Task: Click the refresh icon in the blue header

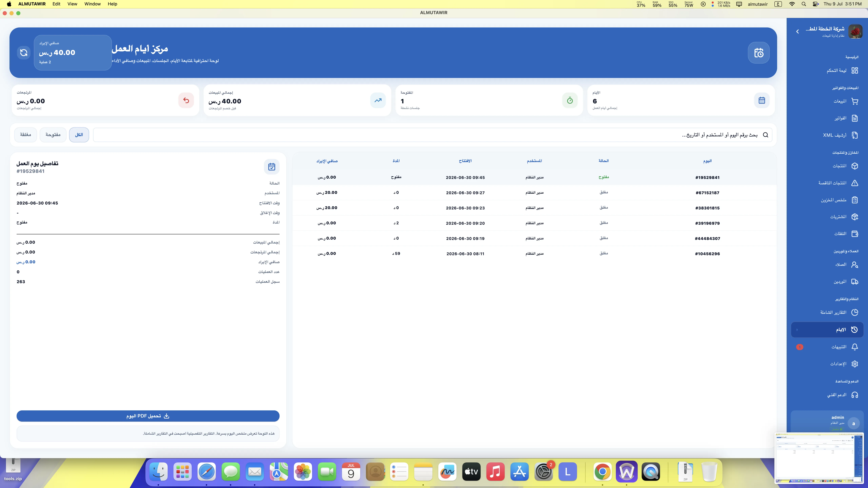Action: (24, 53)
